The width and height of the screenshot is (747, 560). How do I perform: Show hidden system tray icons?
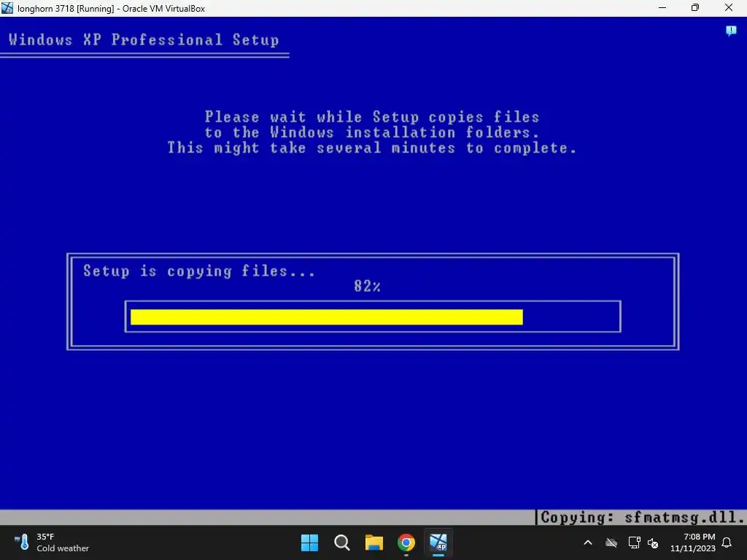(588, 542)
